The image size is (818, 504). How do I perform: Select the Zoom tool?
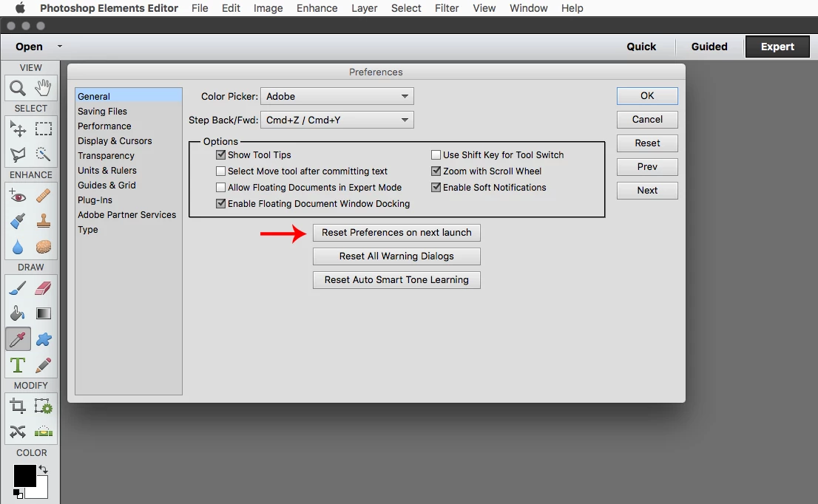point(18,88)
